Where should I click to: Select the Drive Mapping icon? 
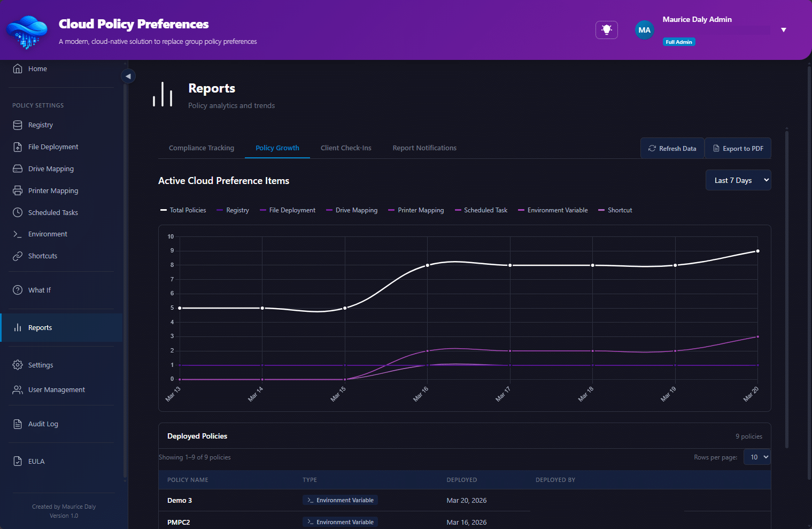(18, 169)
